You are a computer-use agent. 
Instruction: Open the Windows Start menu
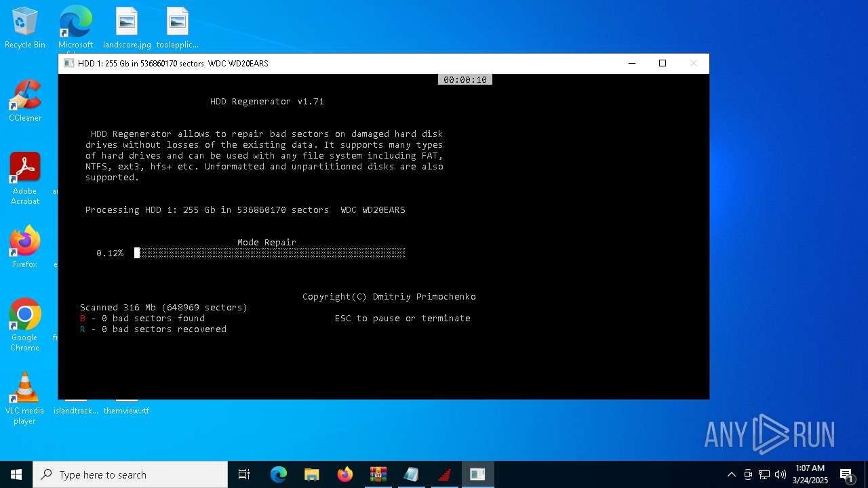(16, 474)
